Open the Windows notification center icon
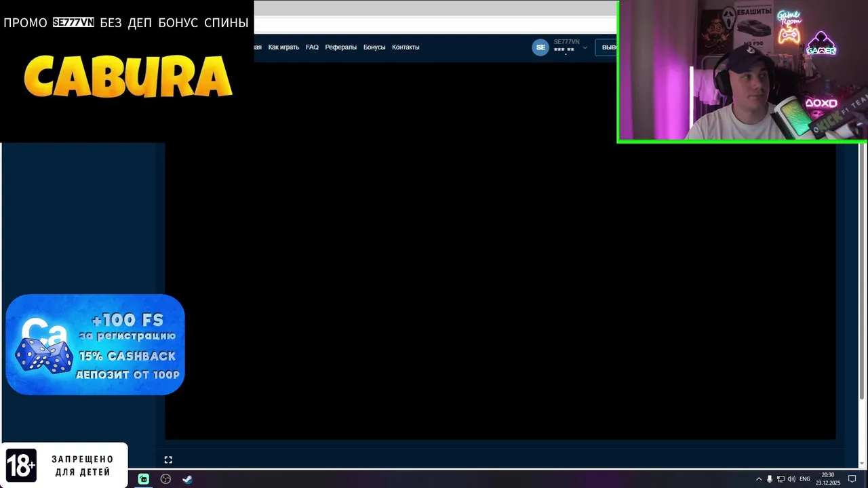Screen dimensions: 868x488 click(852, 479)
